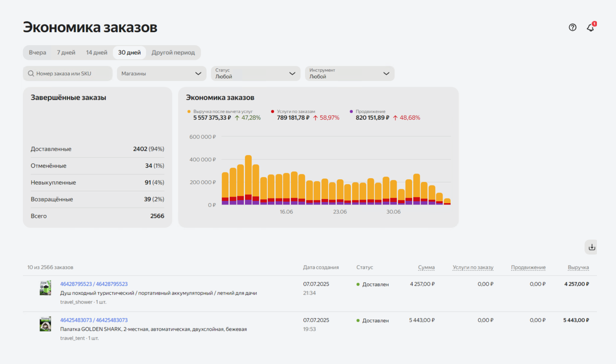
Task: Click orange revenue legend dot
Action: pos(189,112)
